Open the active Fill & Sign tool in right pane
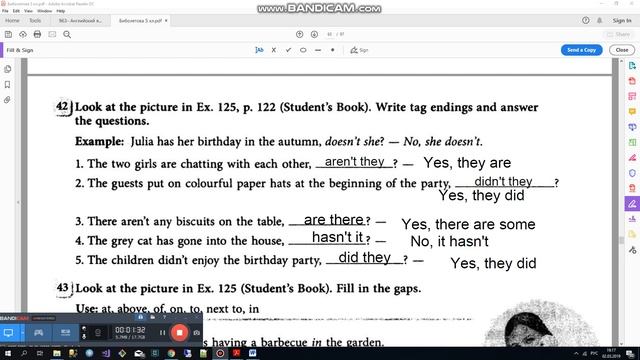The height and width of the screenshot is (360, 640). tap(632, 204)
